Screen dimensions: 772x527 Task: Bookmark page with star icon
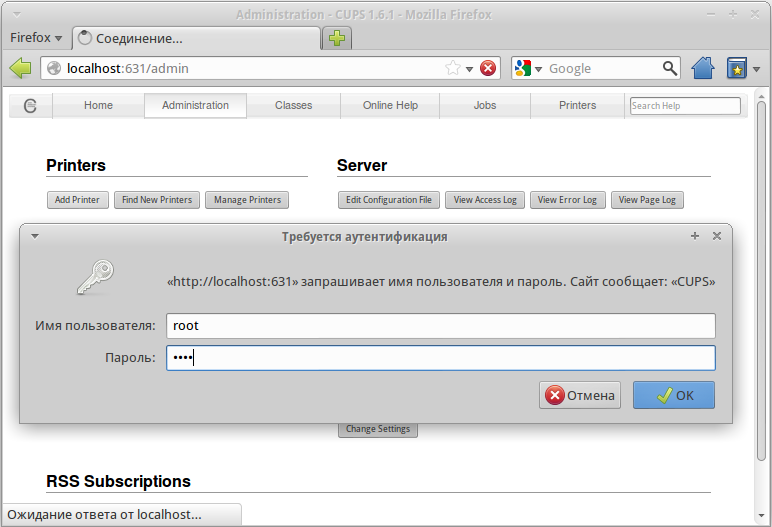coord(452,68)
